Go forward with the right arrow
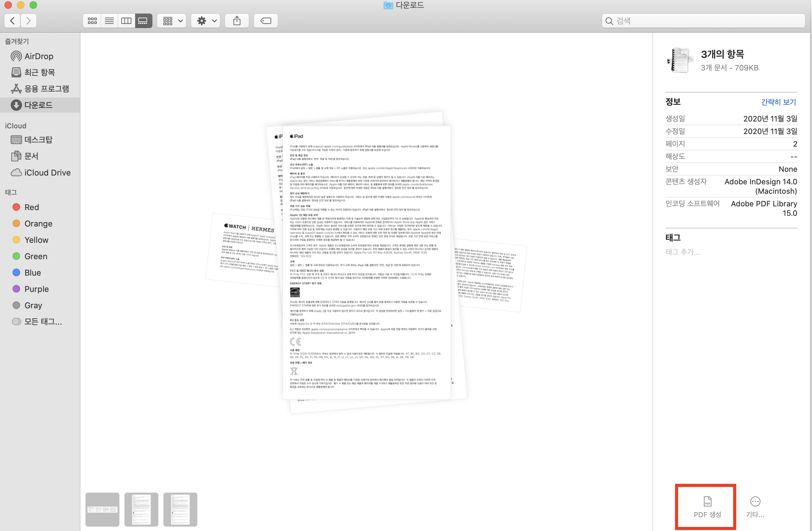812x531 pixels. [x=29, y=21]
